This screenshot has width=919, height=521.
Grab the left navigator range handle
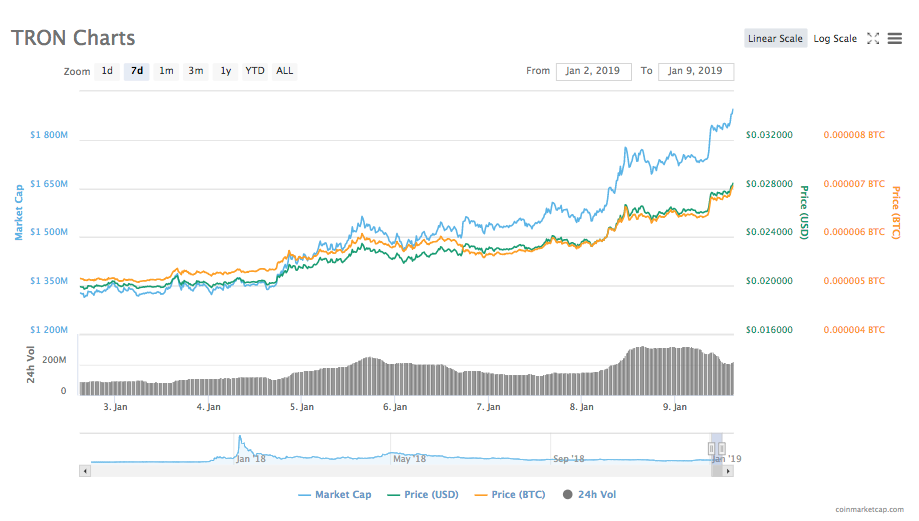[712, 448]
